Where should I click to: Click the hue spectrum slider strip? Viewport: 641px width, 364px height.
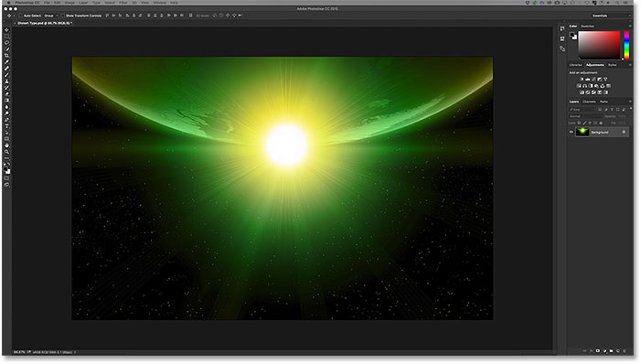(x=626, y=45)
